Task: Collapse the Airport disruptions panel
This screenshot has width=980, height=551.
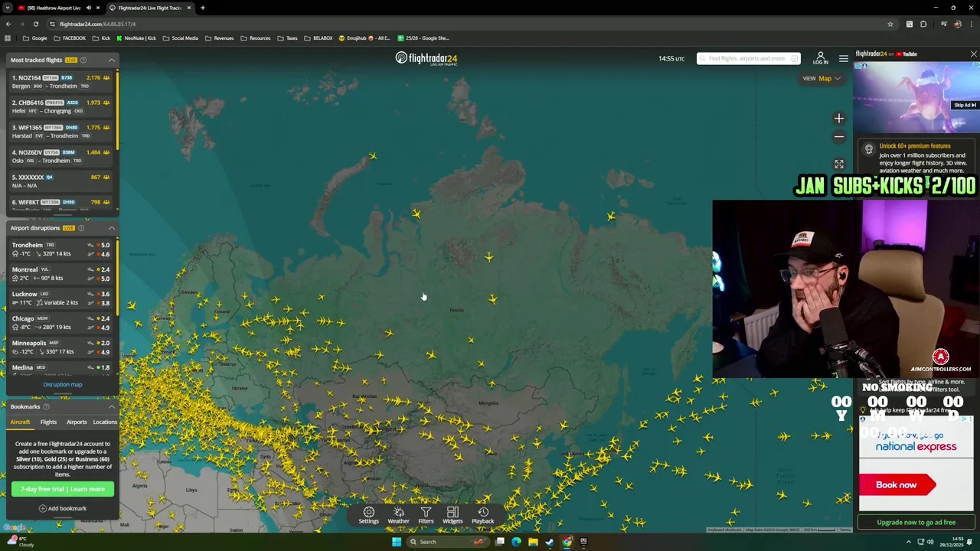Action: (112, 228)
